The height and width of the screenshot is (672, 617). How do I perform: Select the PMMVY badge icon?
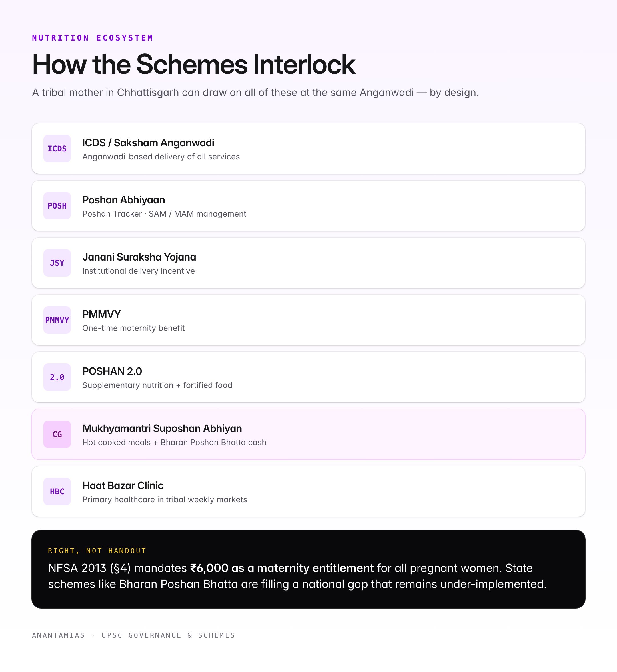point(57,320)
